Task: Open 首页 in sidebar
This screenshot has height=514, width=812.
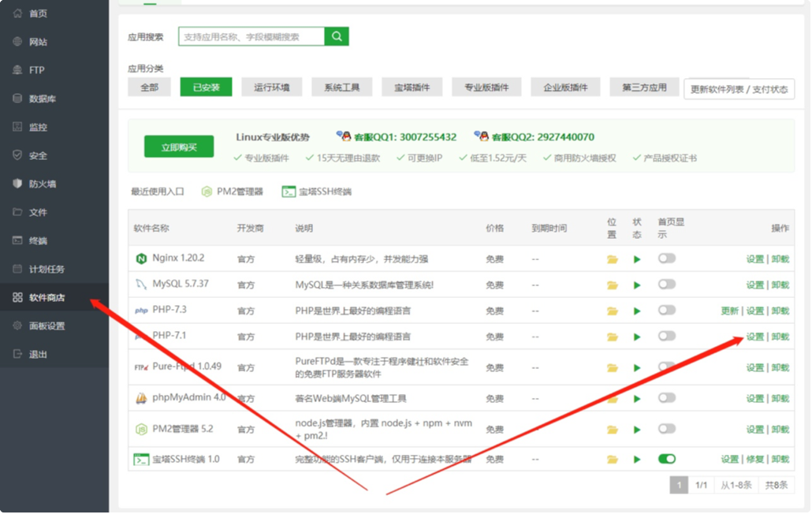Action: coord(54,13)
